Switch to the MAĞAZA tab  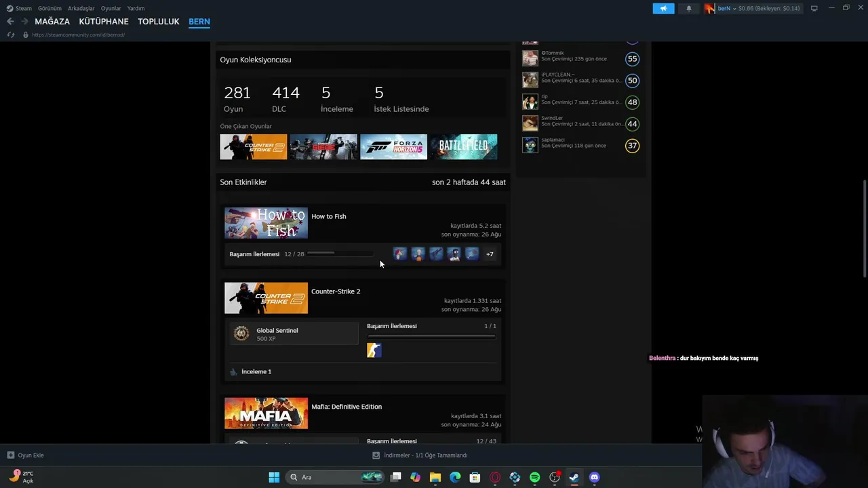52,22
